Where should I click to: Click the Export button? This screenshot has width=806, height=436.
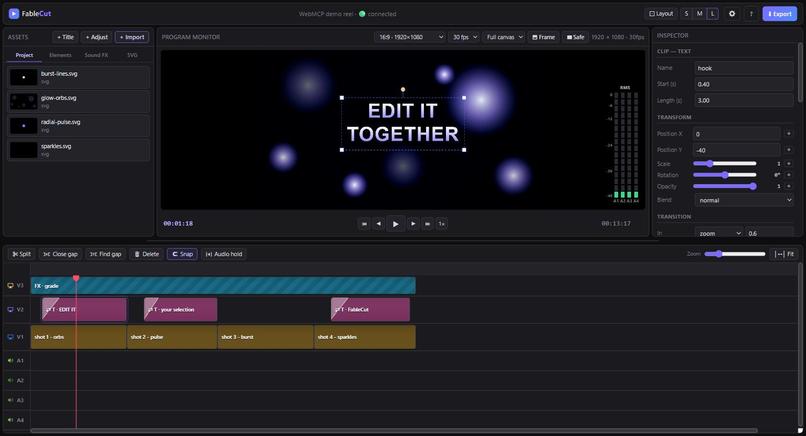pos(779,14)
